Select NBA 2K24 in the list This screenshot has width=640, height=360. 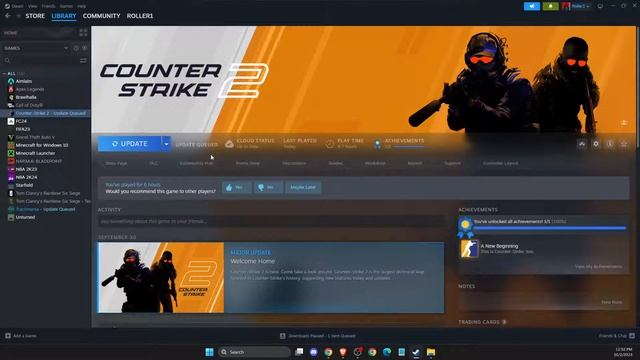[26, 177]
